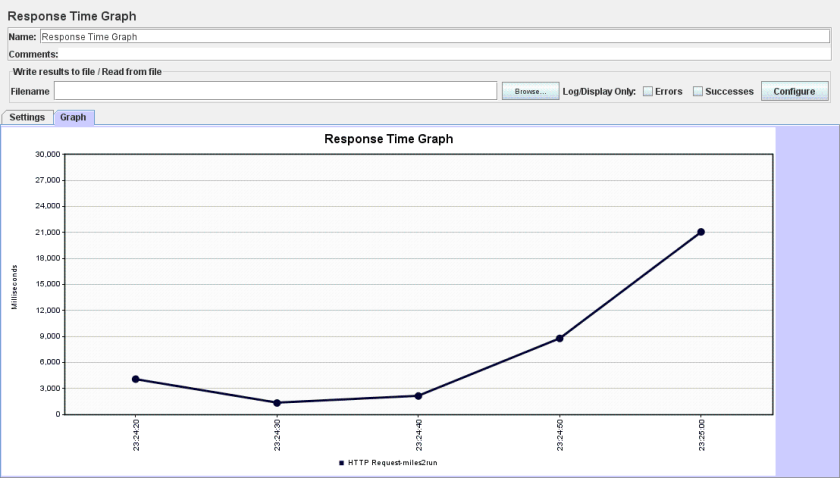Switch to the Settings tab

tap(27, 117)
